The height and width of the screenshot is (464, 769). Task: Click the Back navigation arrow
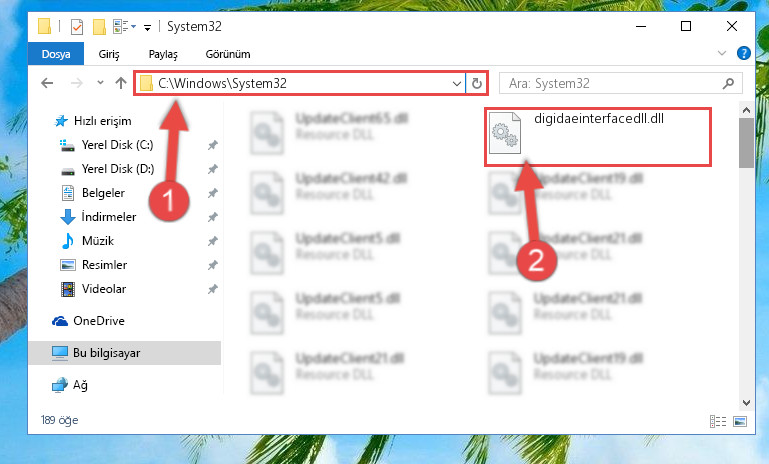tap(47, 83)
